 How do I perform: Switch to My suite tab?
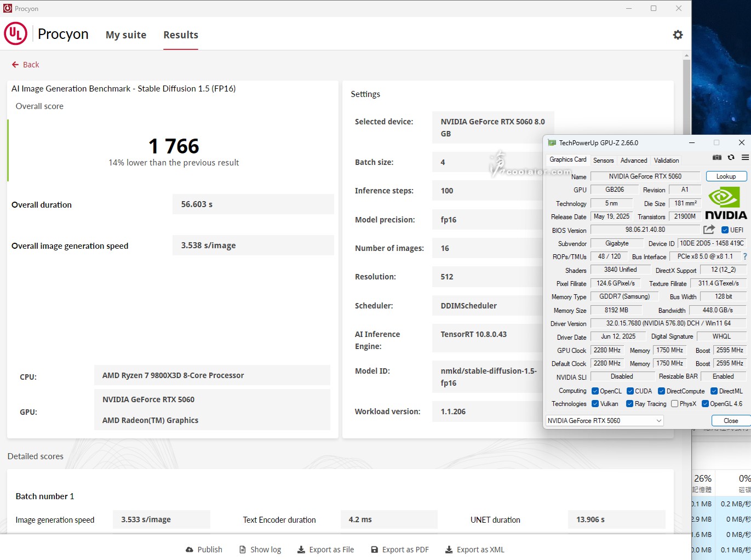point(126,35)
